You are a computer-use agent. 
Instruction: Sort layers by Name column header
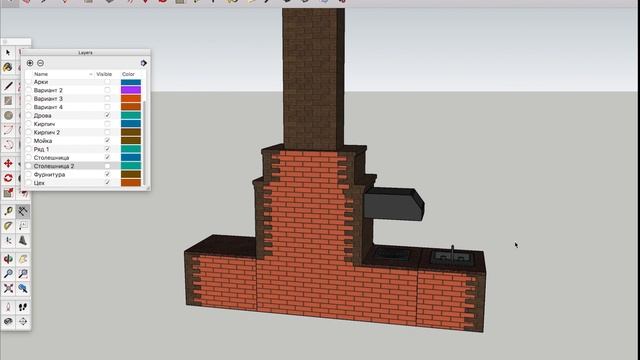41,74
